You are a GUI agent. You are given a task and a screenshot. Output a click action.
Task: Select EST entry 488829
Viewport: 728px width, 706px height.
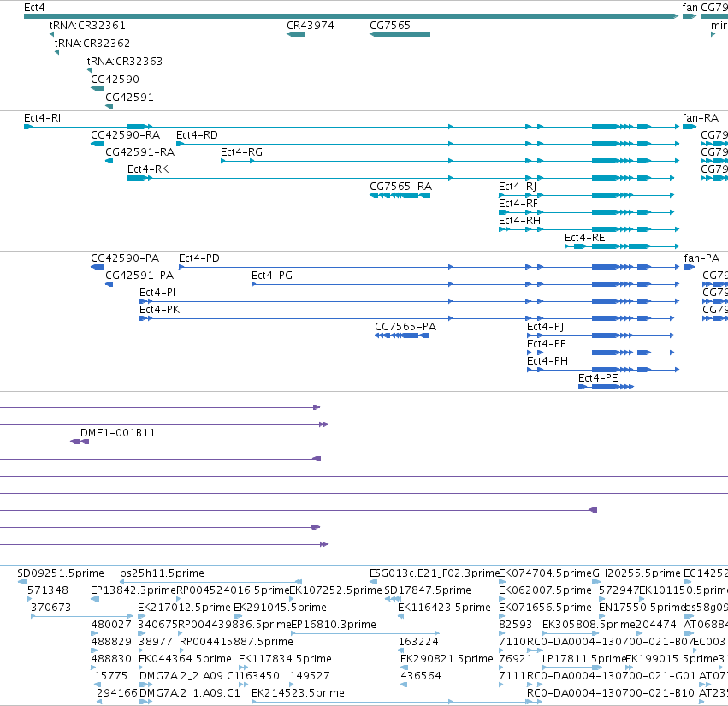pos(111,642)
